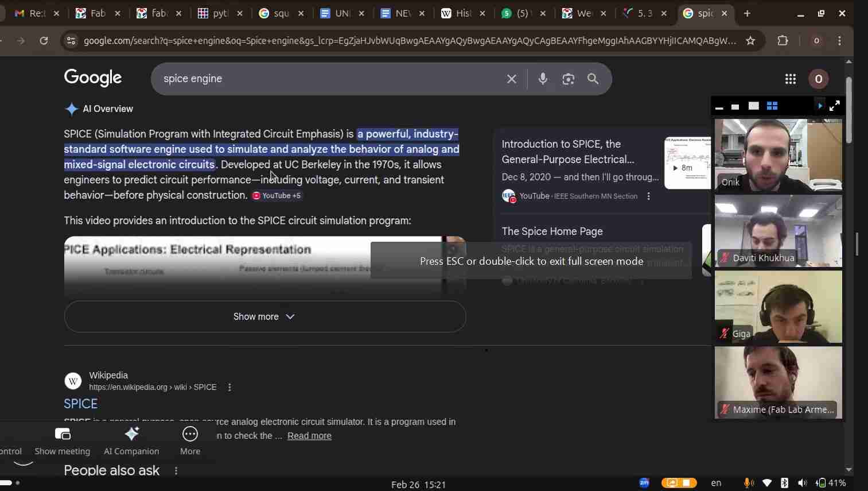868x491 pixels.
Task: Switch Zoom panel to single-strip view
Action: click(x=735, y=107)
